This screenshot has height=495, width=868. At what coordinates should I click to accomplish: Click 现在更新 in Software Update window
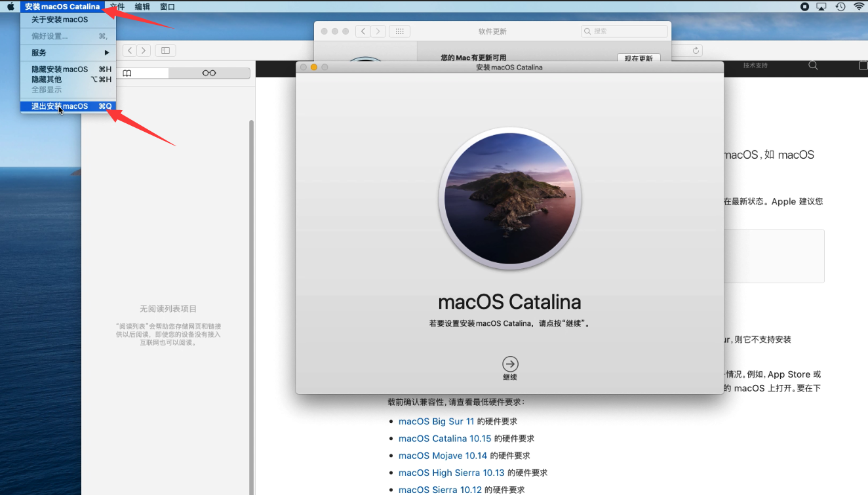click(x=639, y=58)
